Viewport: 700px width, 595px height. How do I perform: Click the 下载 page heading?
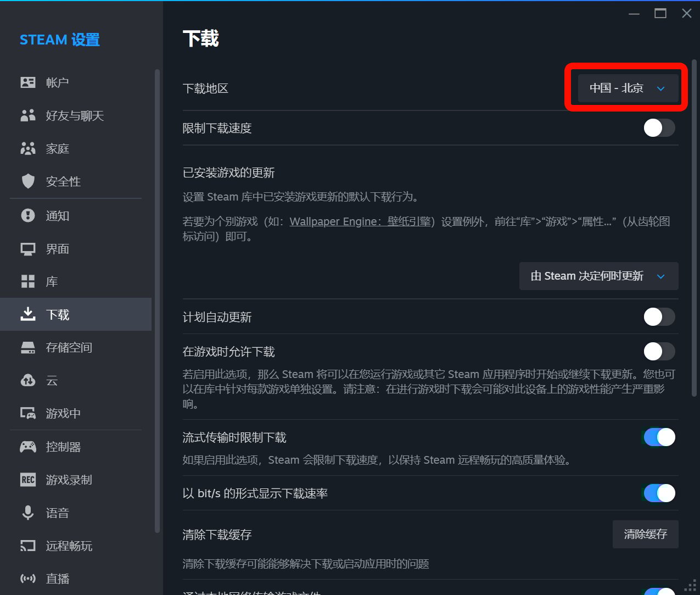point(201,38)
